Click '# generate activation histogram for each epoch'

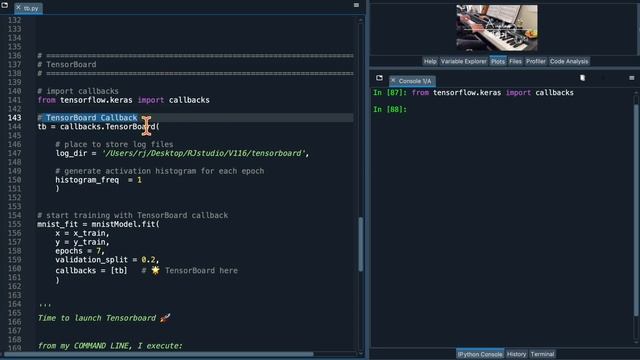(x=160, y=171)
